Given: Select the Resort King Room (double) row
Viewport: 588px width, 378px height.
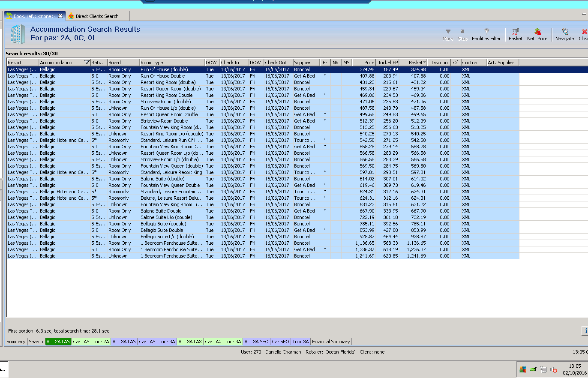Looking at the screenshot, I should click(x=263, y=82).
